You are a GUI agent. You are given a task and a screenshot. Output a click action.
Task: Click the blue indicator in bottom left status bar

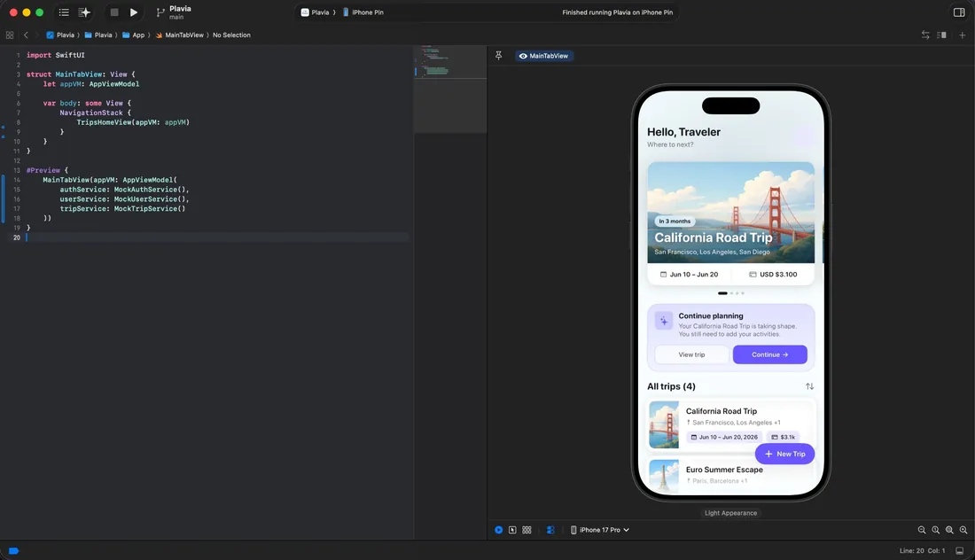[x=13, y=550]
